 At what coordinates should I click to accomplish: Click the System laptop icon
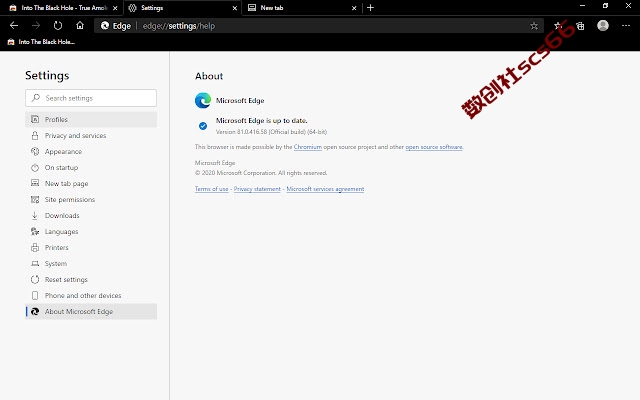tap(35, 263)
